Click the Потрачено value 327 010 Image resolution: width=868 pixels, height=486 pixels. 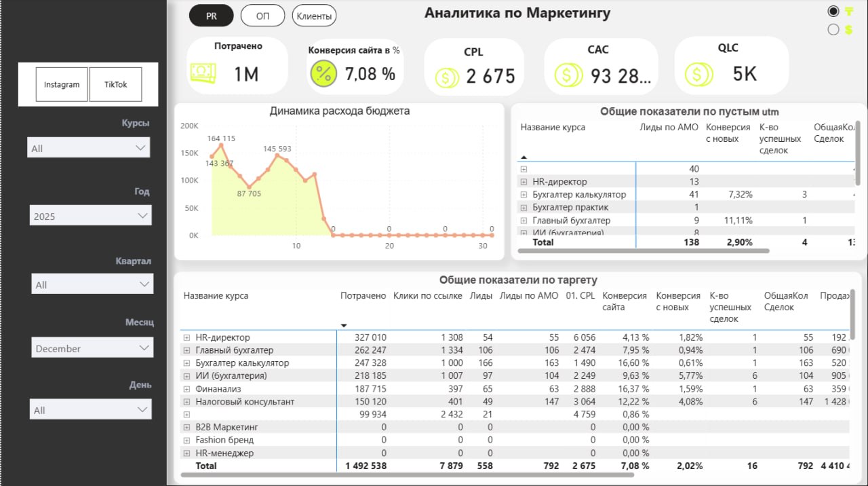(370, 337)
